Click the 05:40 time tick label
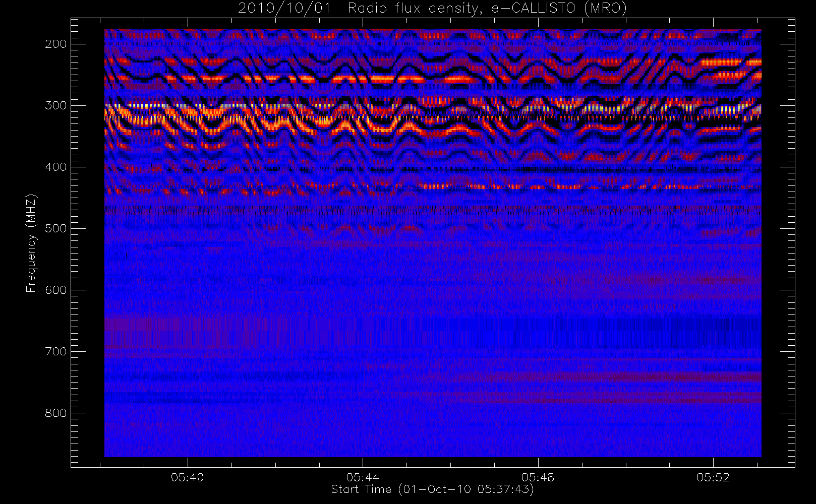Image resolution: width=816 pixels, height=504 pixels. tap(188, 477)
